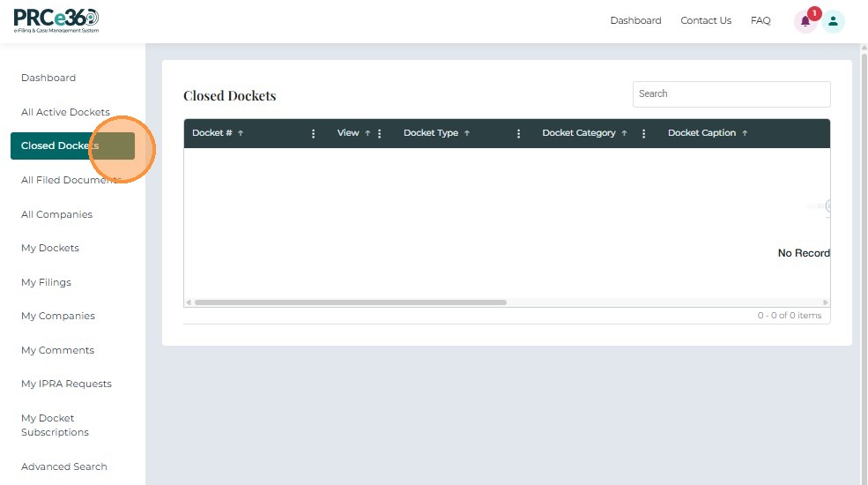Go to Dashboard in top navigation
868x485 pixels.
635,20
